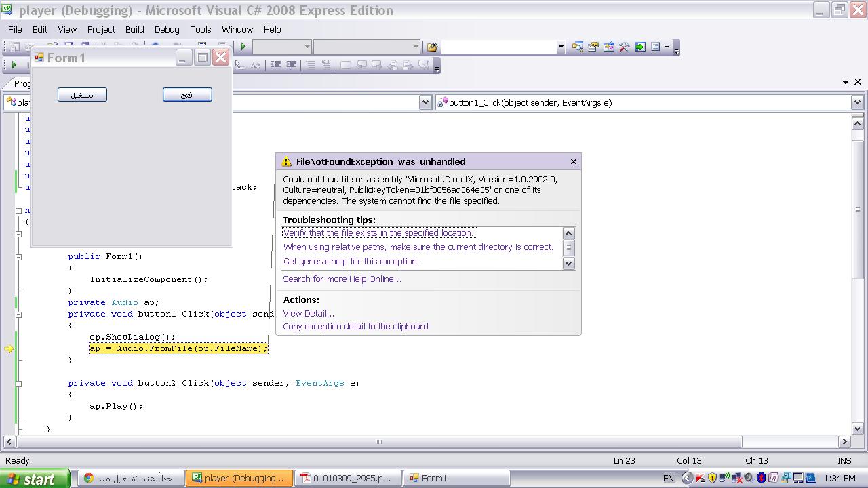
Task: Collapse the button1_Click method outline box
Action: click(18, 314)
